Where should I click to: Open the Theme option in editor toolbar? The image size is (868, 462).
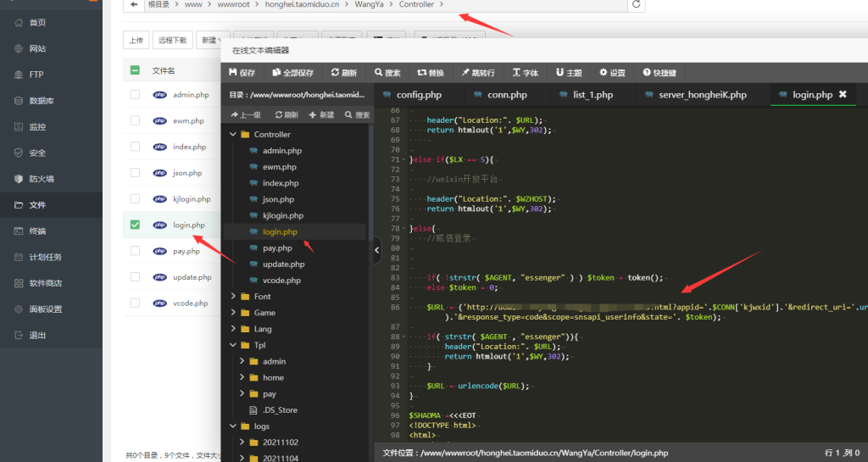(569, 73)
